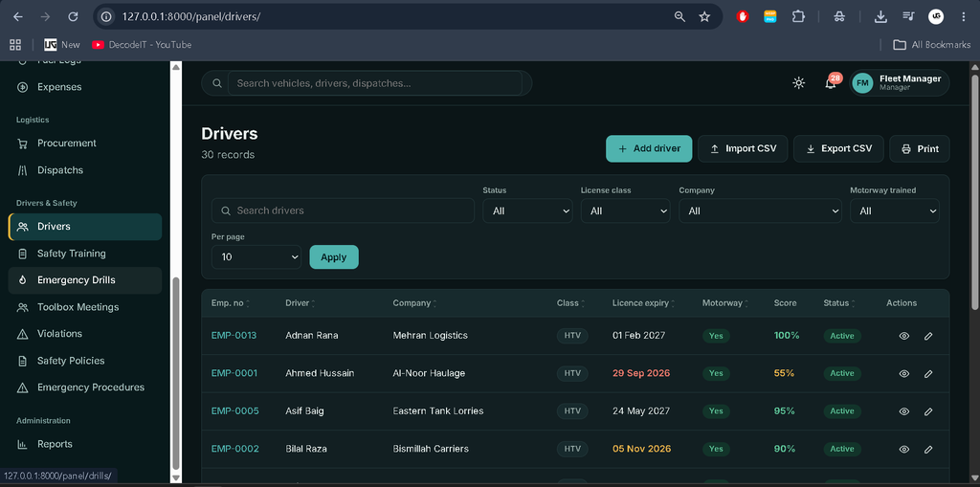The width and height of the screenshot is (980, 487).
Task: Open the browser apps grid icon
Action: [15, 44]
